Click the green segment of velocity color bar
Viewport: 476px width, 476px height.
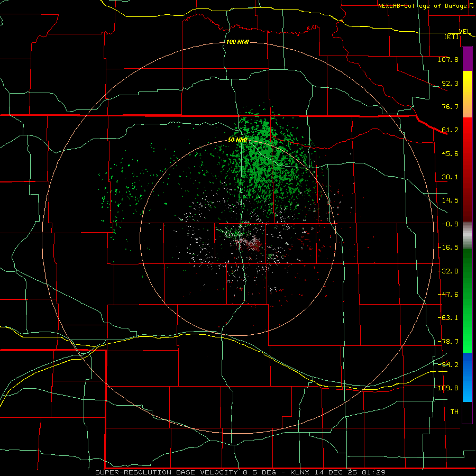467,300
